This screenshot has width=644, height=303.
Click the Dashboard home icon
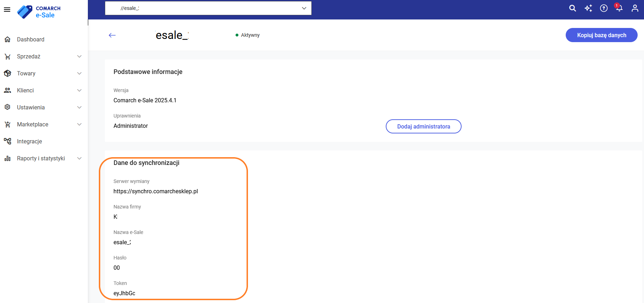click(x=7, y=39)
